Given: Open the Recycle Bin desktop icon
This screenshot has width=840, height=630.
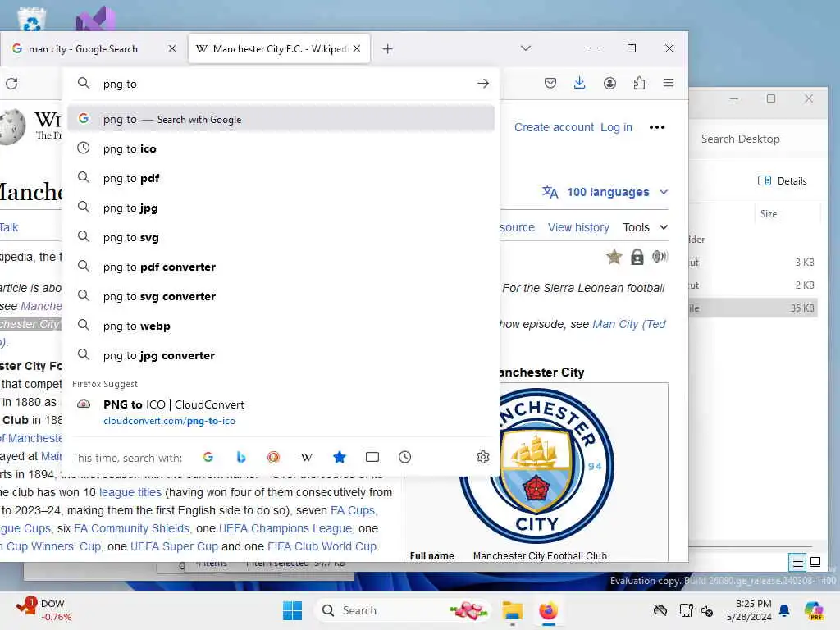Looking at the screenshot, I should pos(31,20).
